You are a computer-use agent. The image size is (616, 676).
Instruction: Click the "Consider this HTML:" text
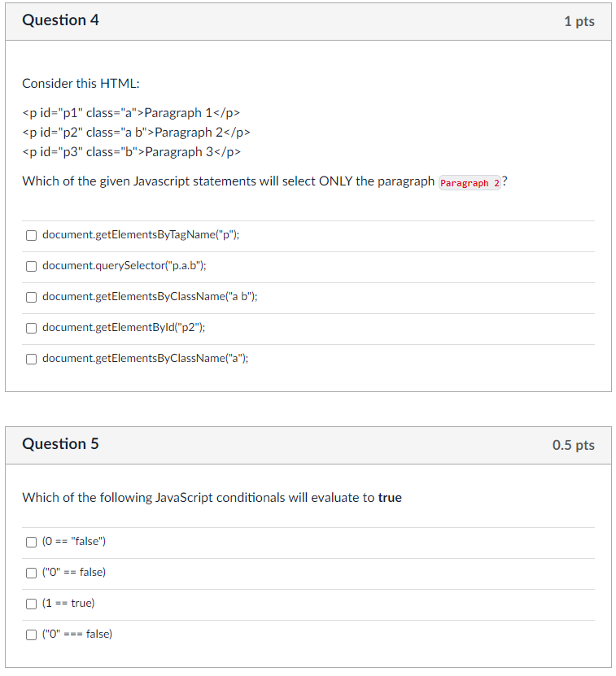point(81,83)
